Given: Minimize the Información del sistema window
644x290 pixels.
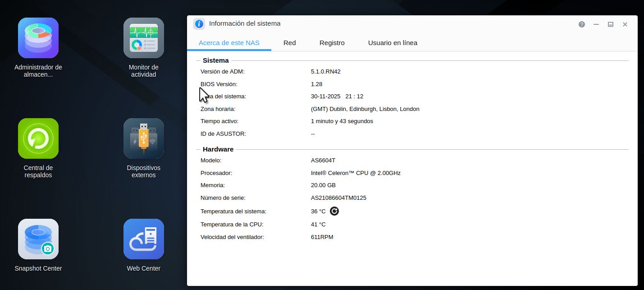Looking at the screenshot, I should point(596,24).
